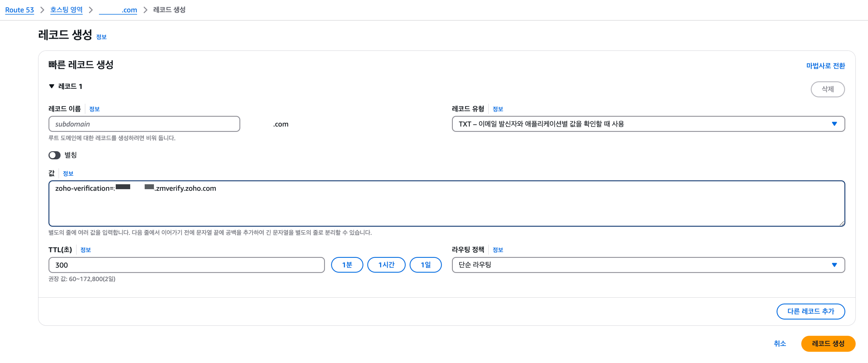Switch via the 마법사로 전환 link
The image size is (868, 363).
[825, 66]
